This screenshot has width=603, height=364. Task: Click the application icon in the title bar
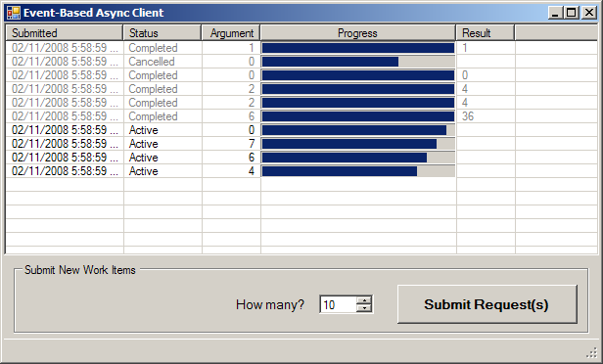[14, 13]
